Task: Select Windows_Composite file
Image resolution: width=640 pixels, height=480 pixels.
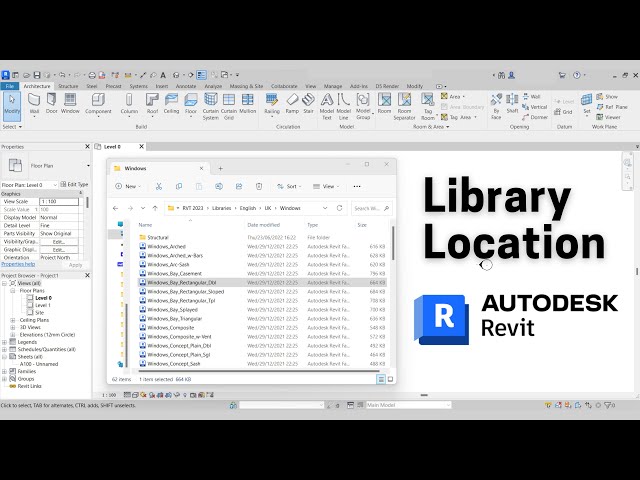Action: tap(262, 328)
